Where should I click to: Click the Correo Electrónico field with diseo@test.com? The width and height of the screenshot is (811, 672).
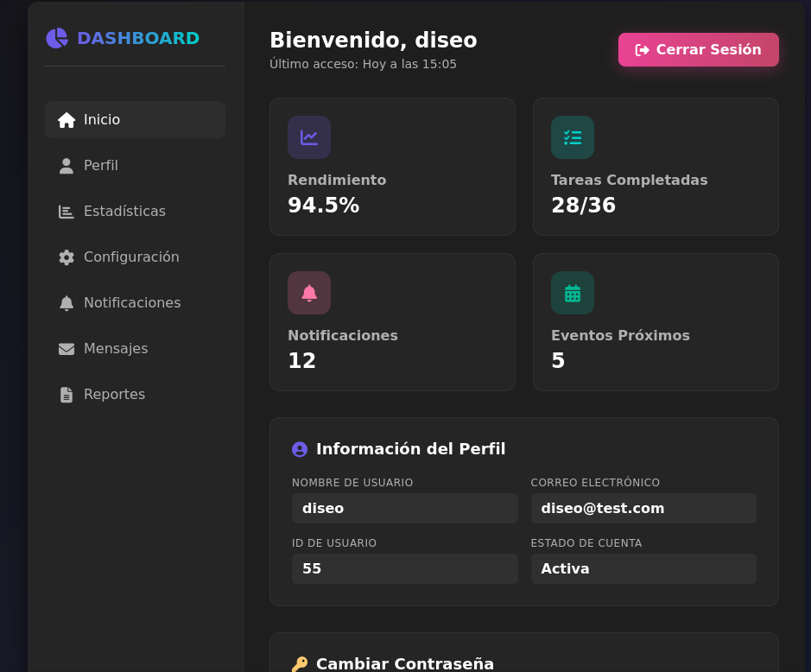643,508
